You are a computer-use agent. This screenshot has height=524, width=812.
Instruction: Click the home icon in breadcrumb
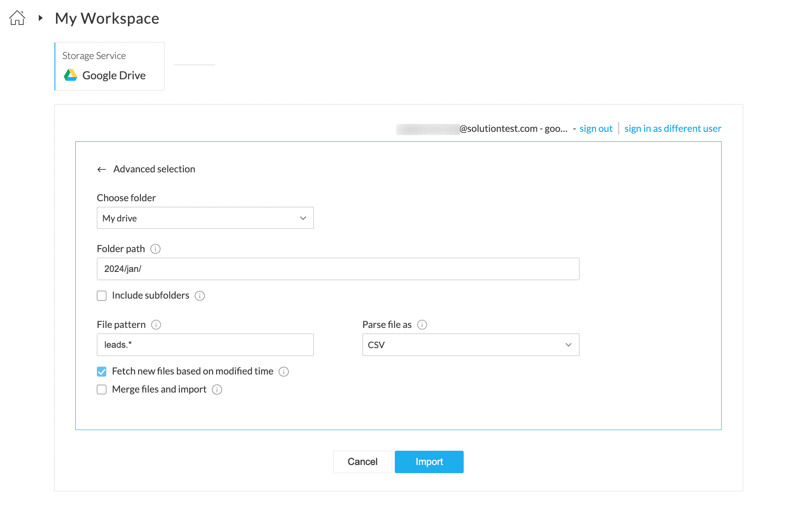point(17,18)
